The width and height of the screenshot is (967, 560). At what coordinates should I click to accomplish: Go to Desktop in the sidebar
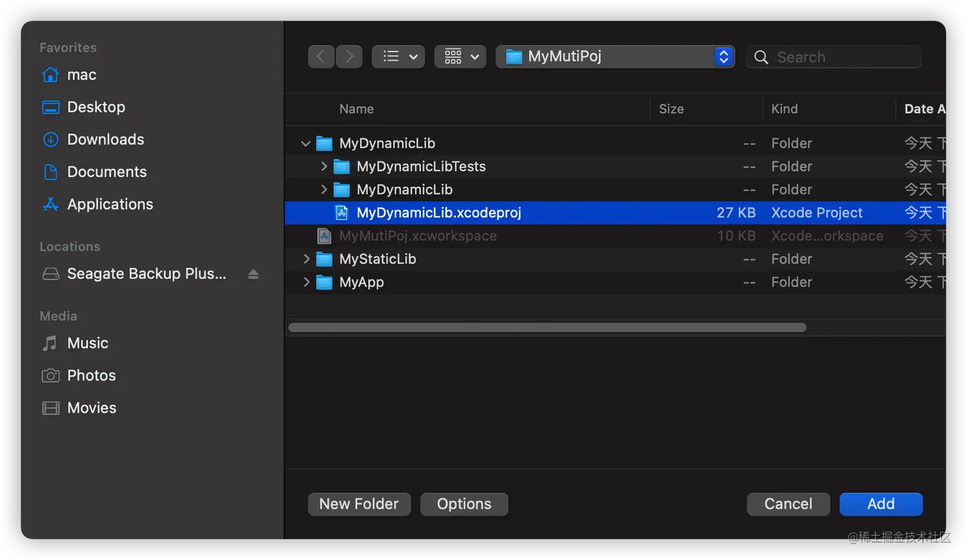[97, 107]
